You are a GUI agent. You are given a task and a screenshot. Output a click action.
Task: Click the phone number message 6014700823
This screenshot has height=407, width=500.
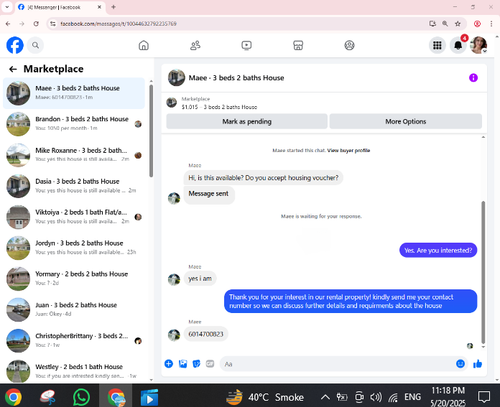tap(206, 334)
